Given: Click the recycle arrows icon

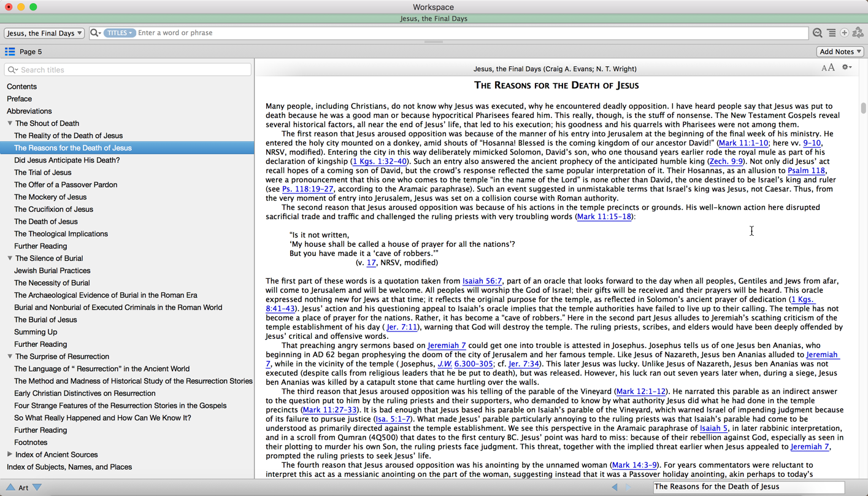Looking at the screenshot, I should 858,33.
